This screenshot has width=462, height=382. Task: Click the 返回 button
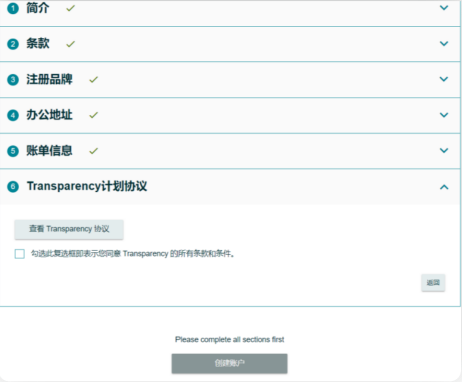click(x=433, y=283)
